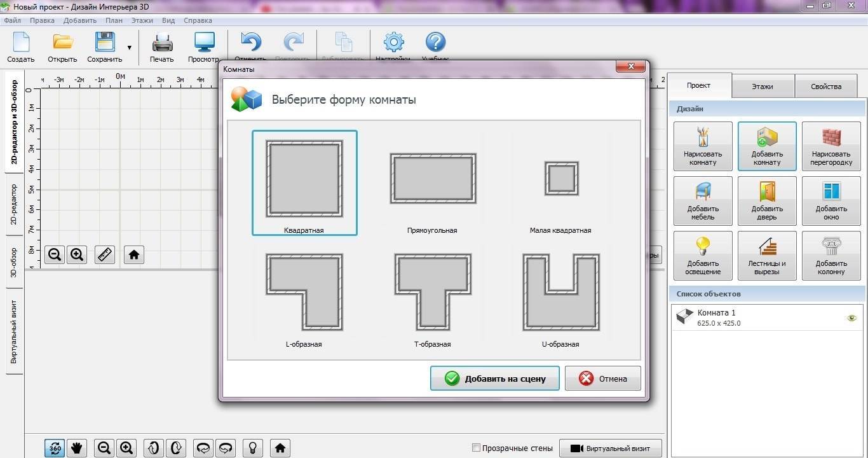Click the ruler measurement tool icon

click(105, 254)
